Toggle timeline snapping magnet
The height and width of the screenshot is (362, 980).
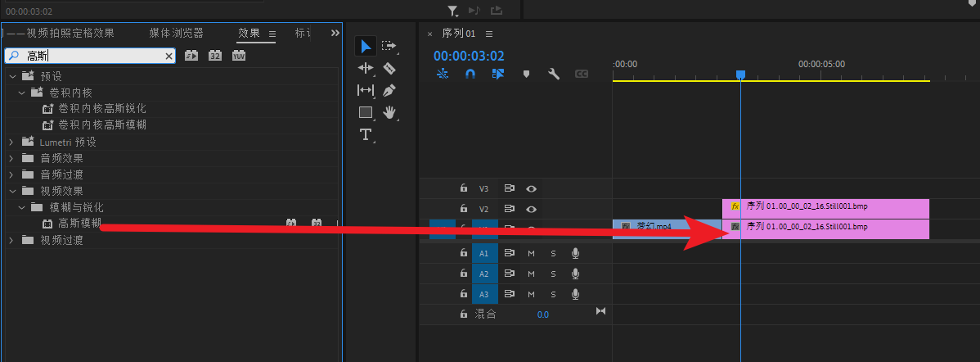click(470, 74)
